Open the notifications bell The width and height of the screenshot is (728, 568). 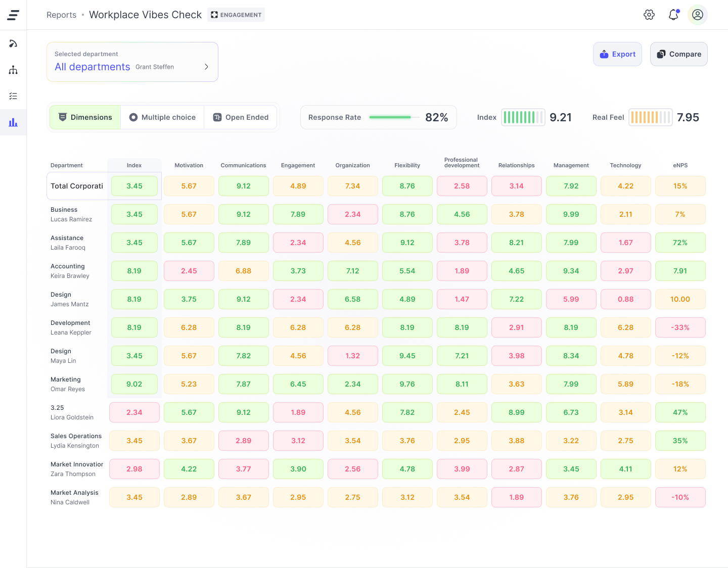click(x=673, y=15)
